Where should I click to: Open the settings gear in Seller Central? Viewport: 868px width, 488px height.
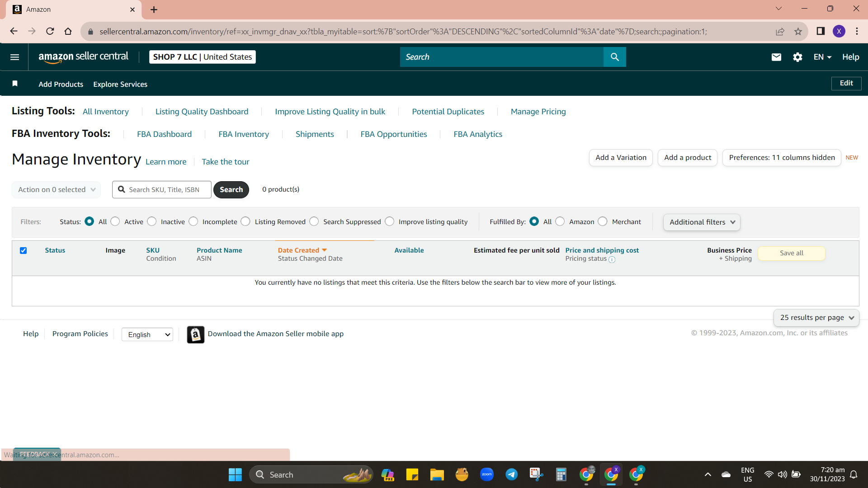pyautogui.click(x=797, y=57)
